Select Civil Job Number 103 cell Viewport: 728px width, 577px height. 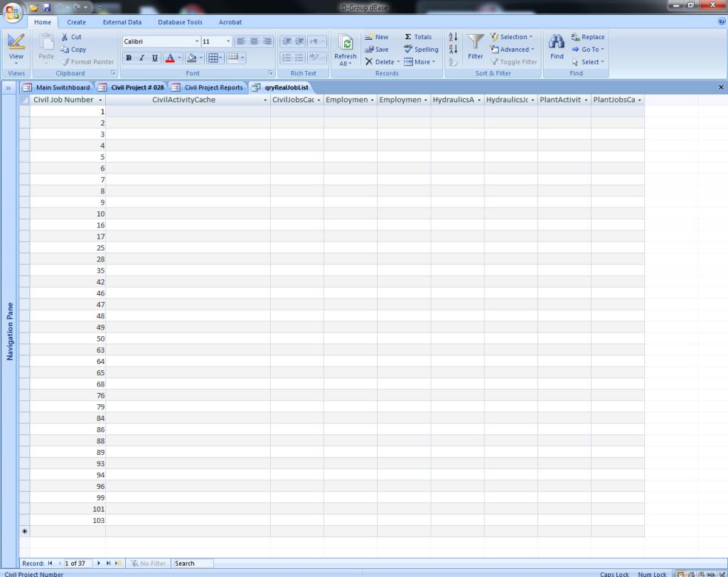[x=68, y=520]
